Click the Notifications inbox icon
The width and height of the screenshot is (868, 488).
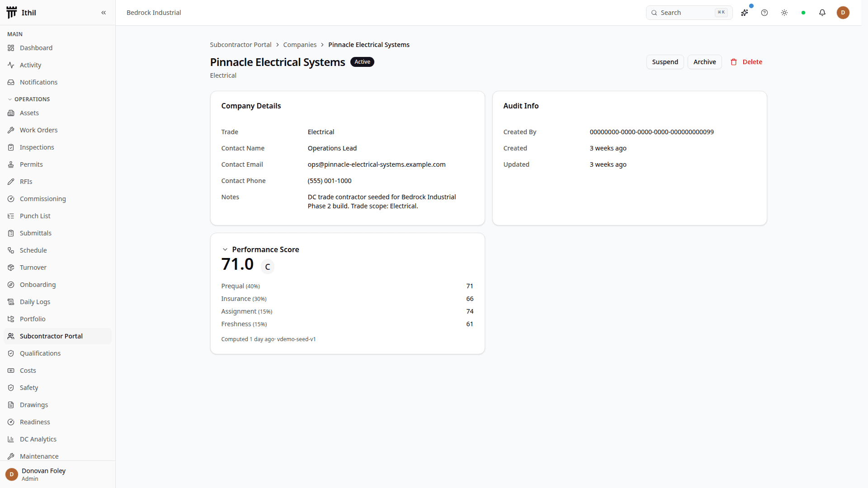11,82
